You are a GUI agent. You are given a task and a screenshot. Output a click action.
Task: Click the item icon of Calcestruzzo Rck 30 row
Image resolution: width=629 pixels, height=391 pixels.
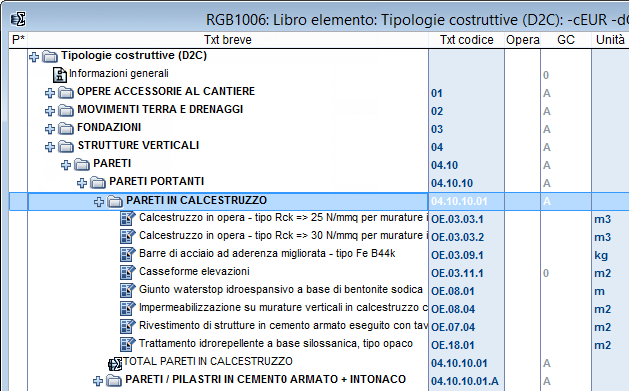click(x=128, y=237)
